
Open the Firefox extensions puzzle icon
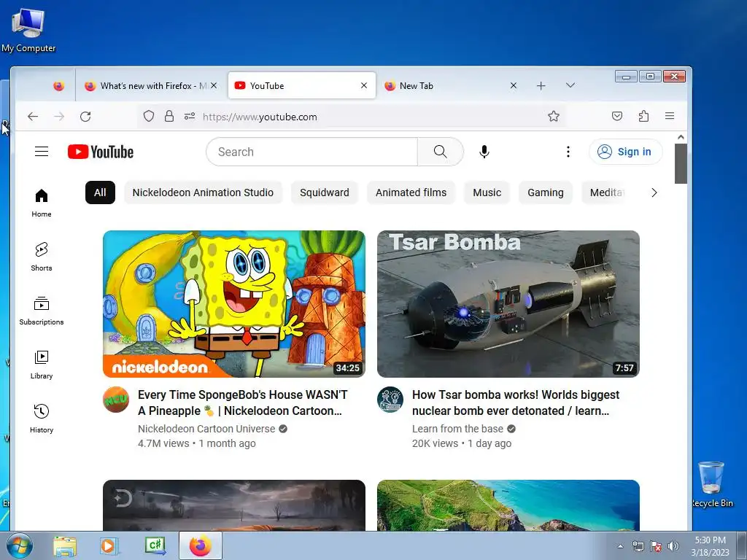pos(643,116)
